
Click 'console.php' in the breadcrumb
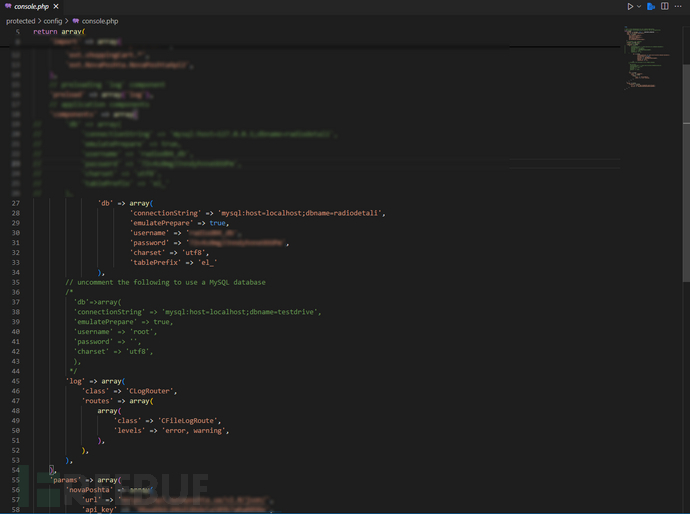click(98, 20)
